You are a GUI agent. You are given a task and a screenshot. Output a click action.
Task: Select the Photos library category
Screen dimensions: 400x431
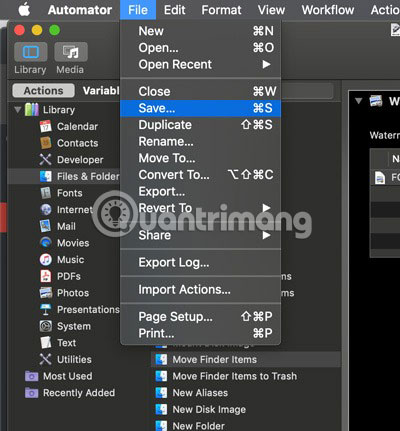pyautogui.click(x=73, y=293)
